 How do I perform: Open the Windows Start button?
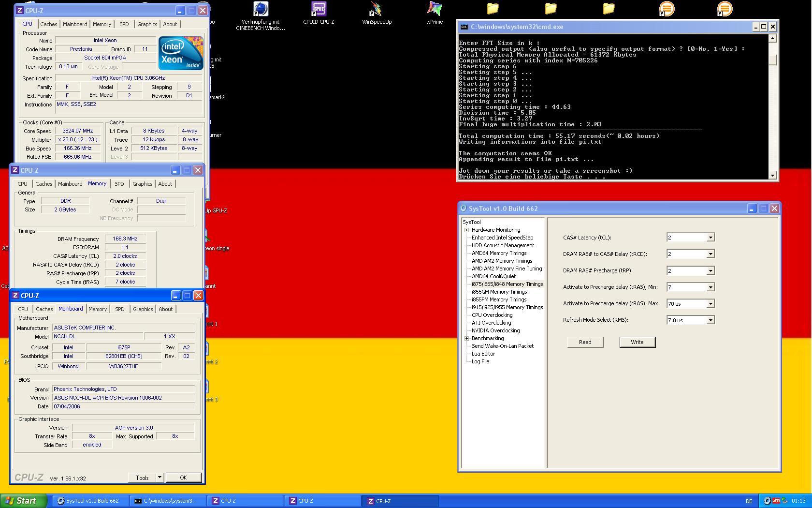(24, 501)
